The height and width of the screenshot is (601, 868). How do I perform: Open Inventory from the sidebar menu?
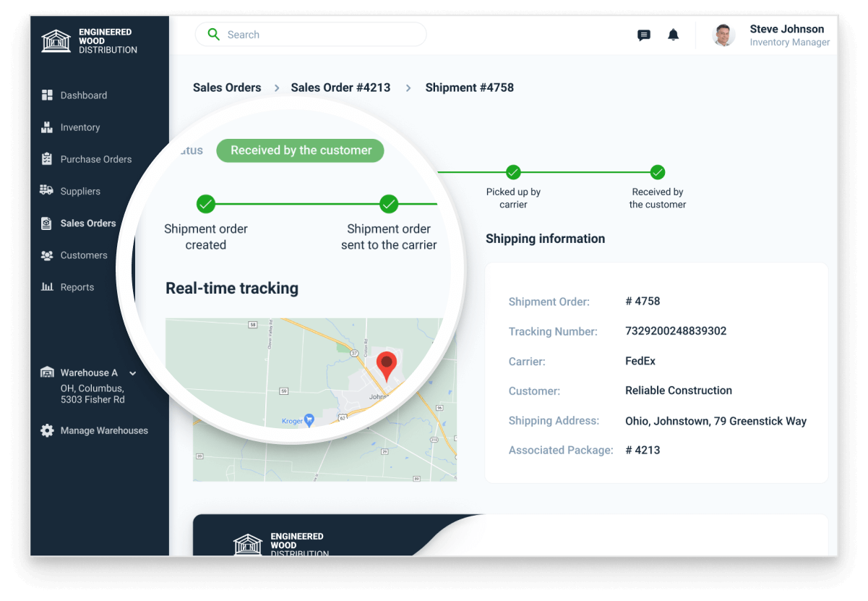pos(80,127)
